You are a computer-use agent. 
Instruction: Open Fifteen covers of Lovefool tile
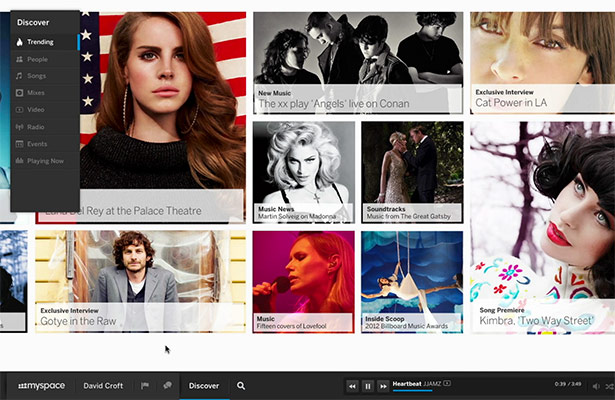(304, 282)
